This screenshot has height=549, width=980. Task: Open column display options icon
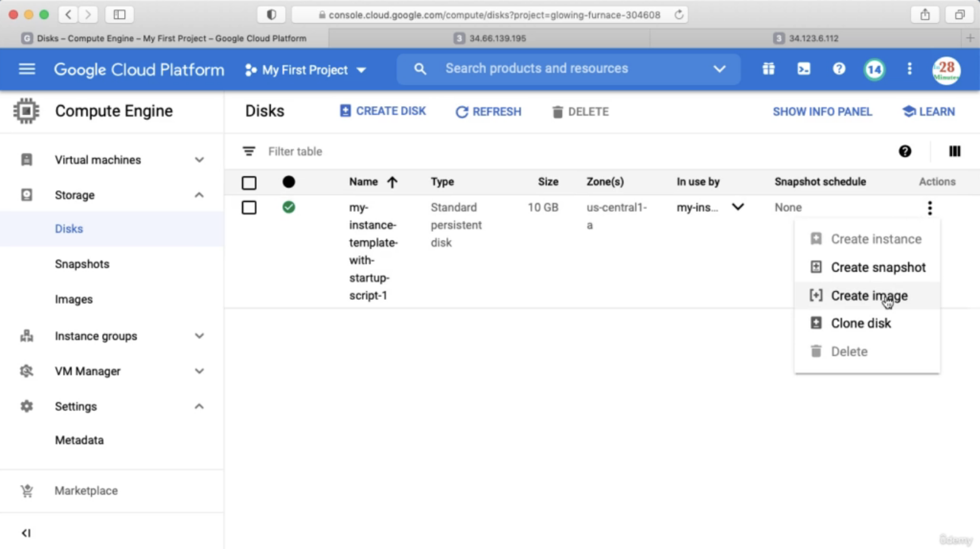[955, 151]
